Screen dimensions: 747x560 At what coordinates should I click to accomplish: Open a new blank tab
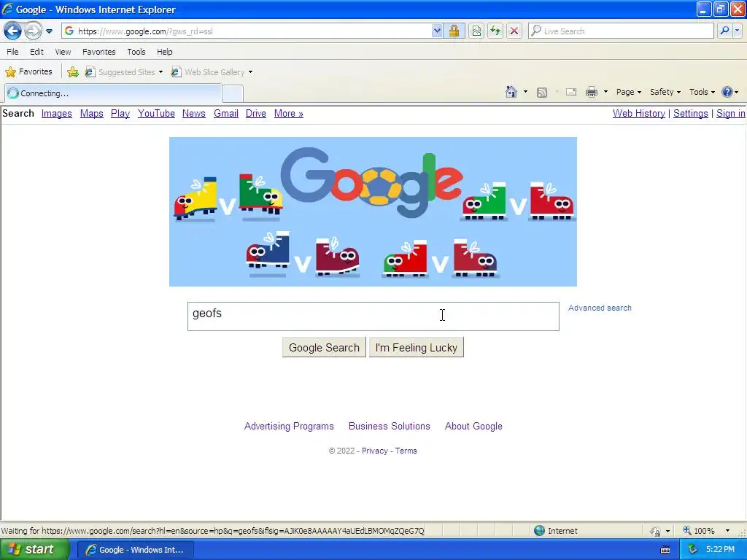tap(233, 94)
